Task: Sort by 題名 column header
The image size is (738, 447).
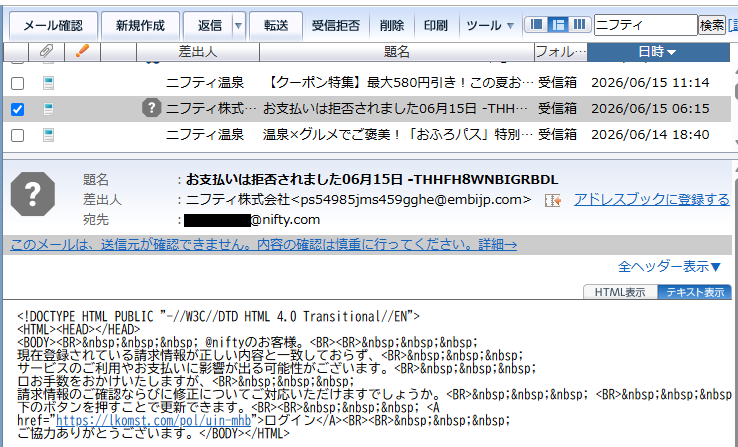Action: (x=397, y=52)
